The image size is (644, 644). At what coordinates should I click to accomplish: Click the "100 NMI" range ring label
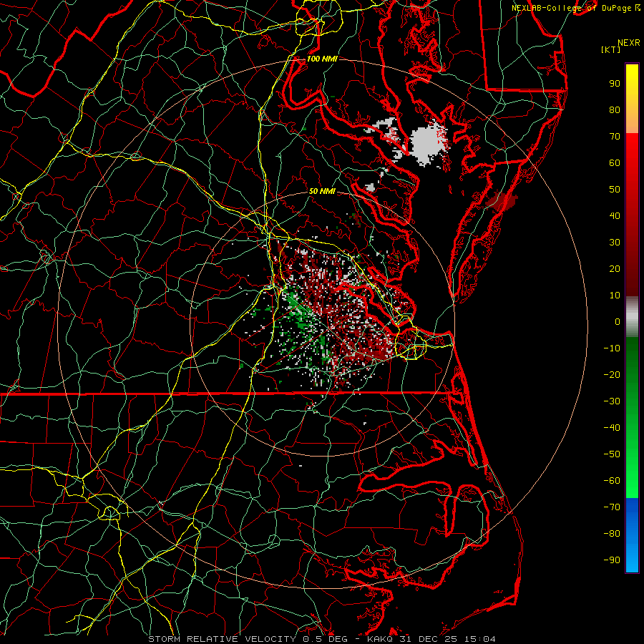(322, 59)
